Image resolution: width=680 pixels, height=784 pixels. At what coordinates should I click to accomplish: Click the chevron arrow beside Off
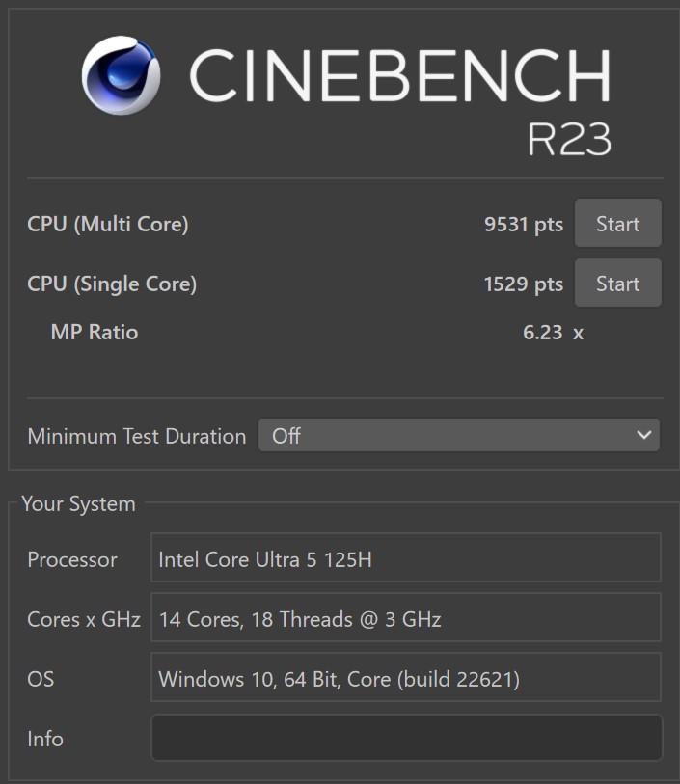644,436
